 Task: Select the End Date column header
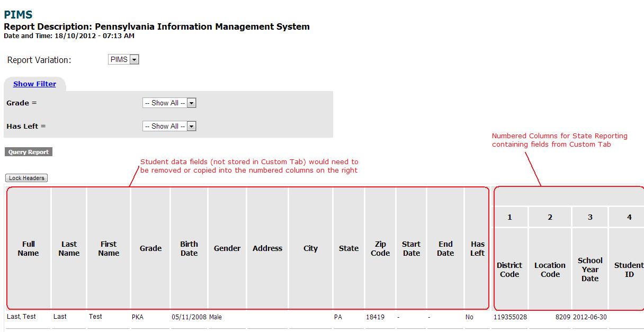(x=445, y=248)
